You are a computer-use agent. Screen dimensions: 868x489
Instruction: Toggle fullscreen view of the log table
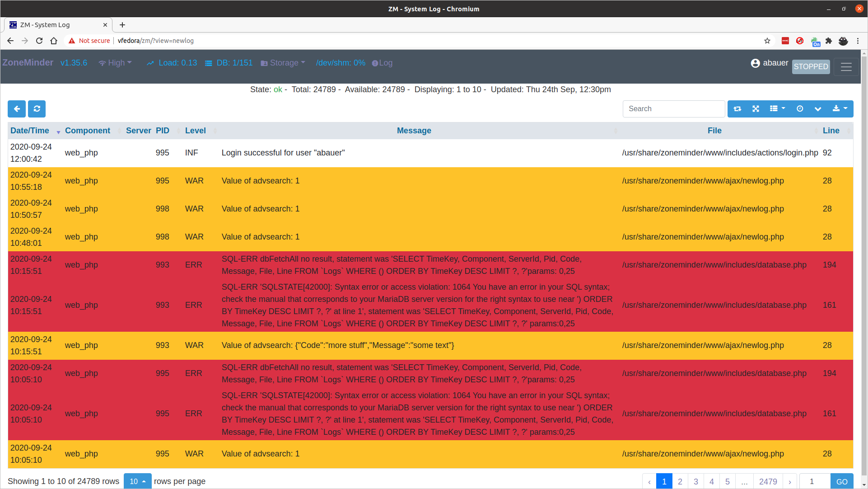tap(756, 109)
